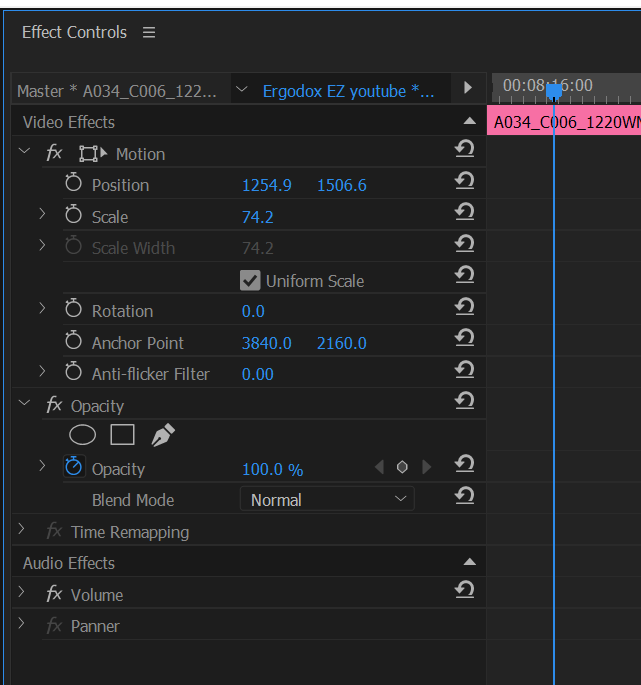641x685 pixels.
Task: Select the free draw bezier pen mask tool
Action: click(162, 435)
